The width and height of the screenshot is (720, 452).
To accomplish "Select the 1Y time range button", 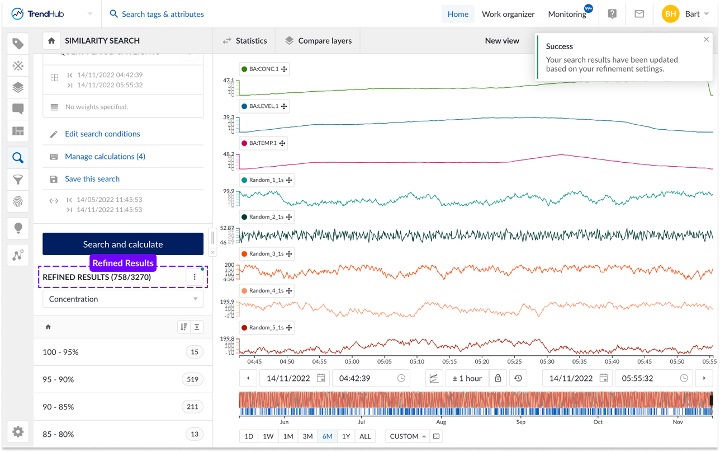I will [x=346, y=436].
